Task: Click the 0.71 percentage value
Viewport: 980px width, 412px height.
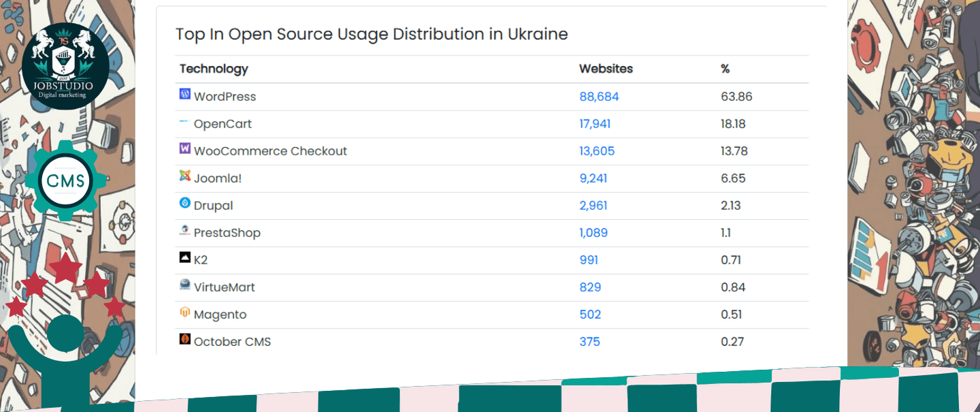Action: coord(731,260)
